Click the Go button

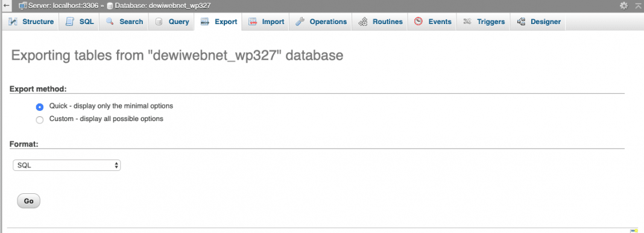pyautogui.click(x=28, y=201)
